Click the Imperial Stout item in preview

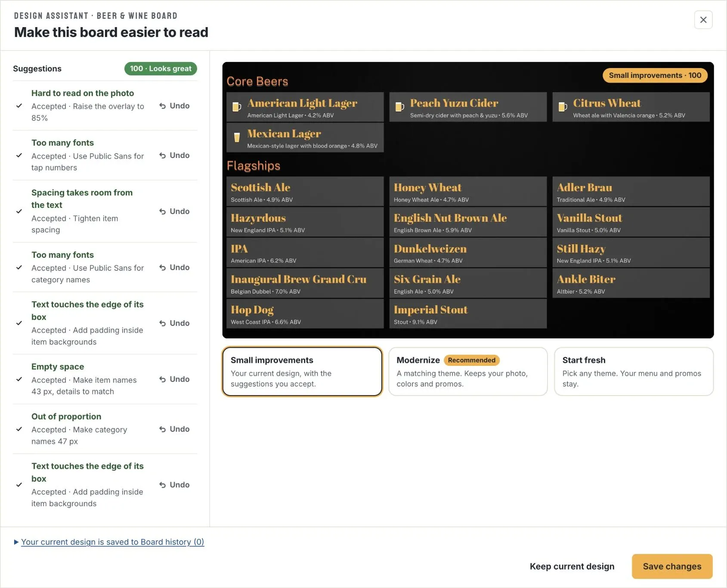coord(468,314)
